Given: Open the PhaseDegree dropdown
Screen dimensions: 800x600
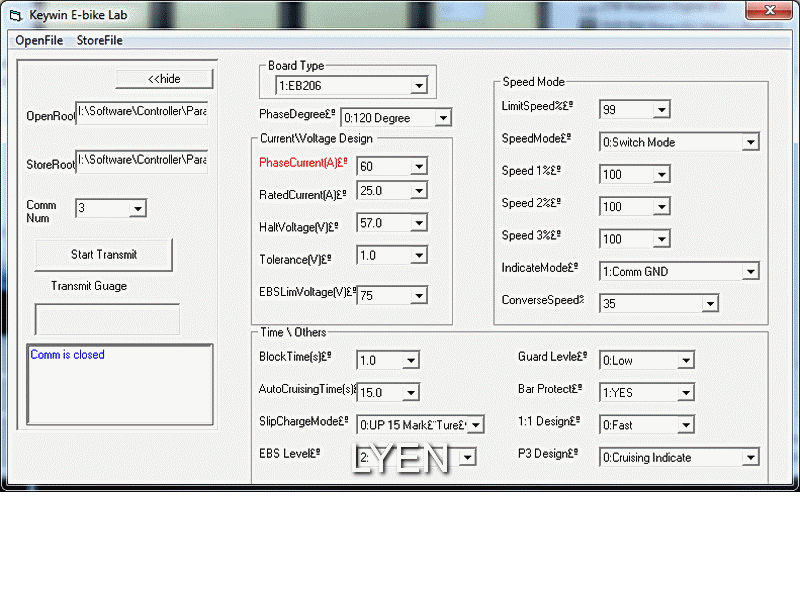Looking at the screenshot, I should (x=443, y=118).
